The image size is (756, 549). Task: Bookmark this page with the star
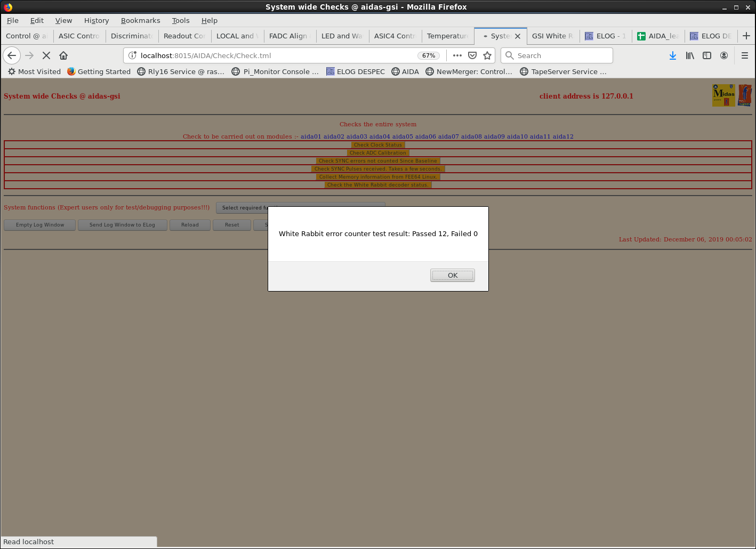click(x=487, y=55)
